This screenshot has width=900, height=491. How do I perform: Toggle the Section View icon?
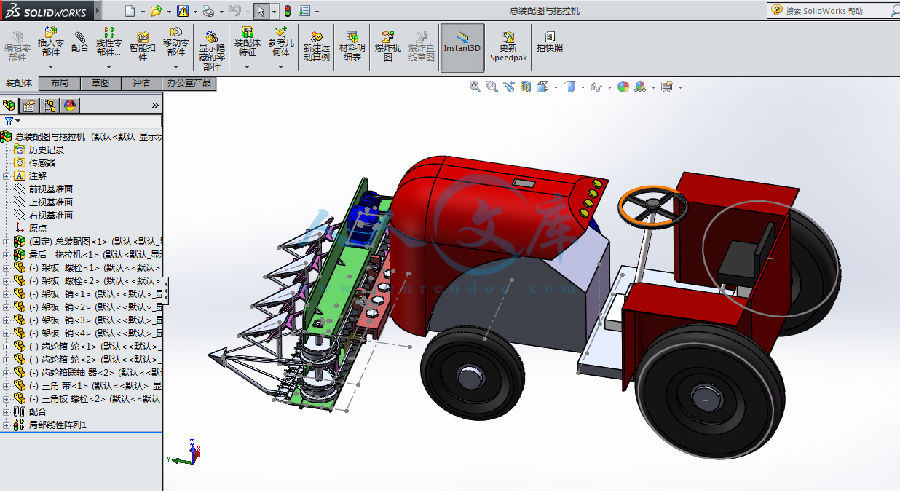526,87
